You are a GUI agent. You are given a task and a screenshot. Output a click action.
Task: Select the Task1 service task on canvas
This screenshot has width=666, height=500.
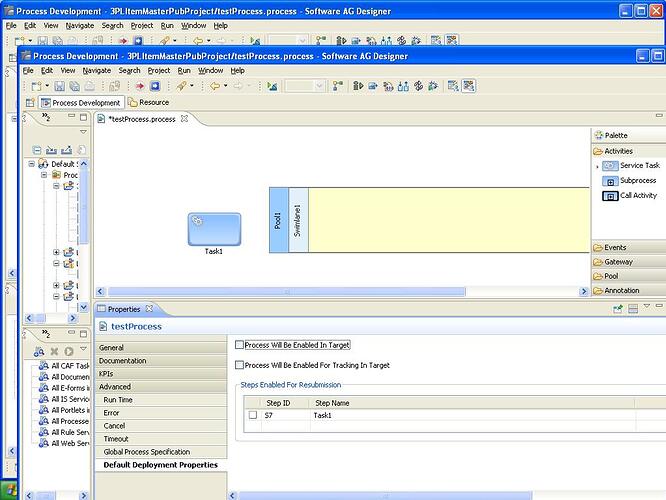(x=214, y=229)
